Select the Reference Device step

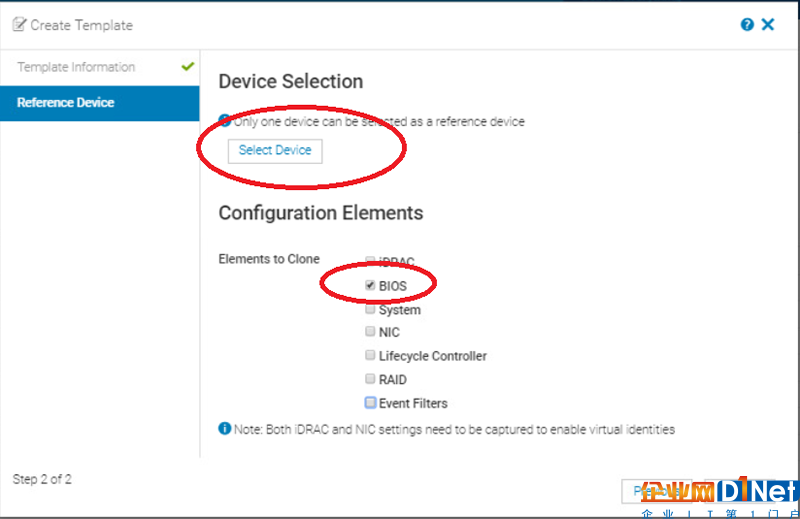(x=100, y=103)
